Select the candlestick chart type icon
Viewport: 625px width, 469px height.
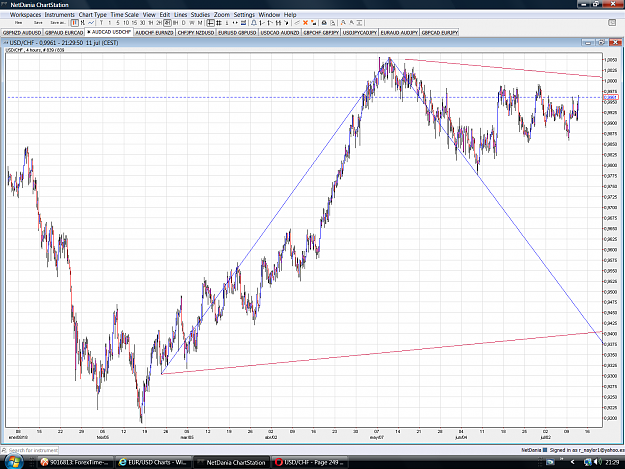click(75, 23)
